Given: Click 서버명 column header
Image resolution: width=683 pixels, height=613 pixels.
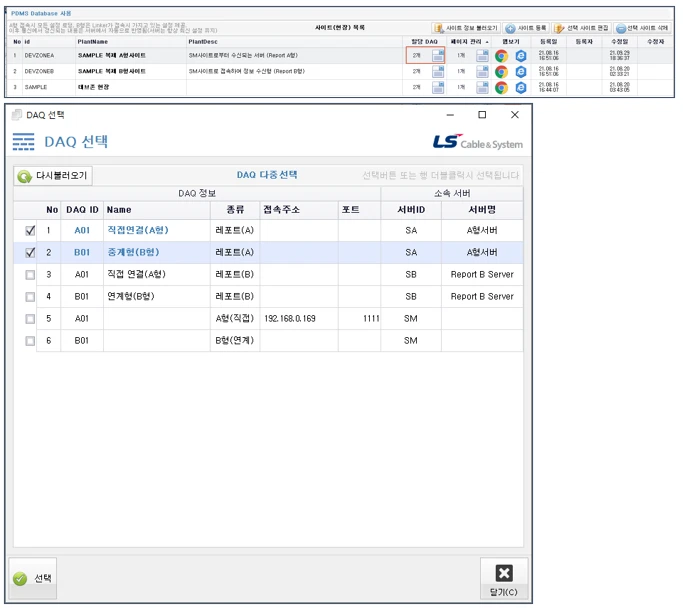Looking at the screenshot, I should 482,210.
